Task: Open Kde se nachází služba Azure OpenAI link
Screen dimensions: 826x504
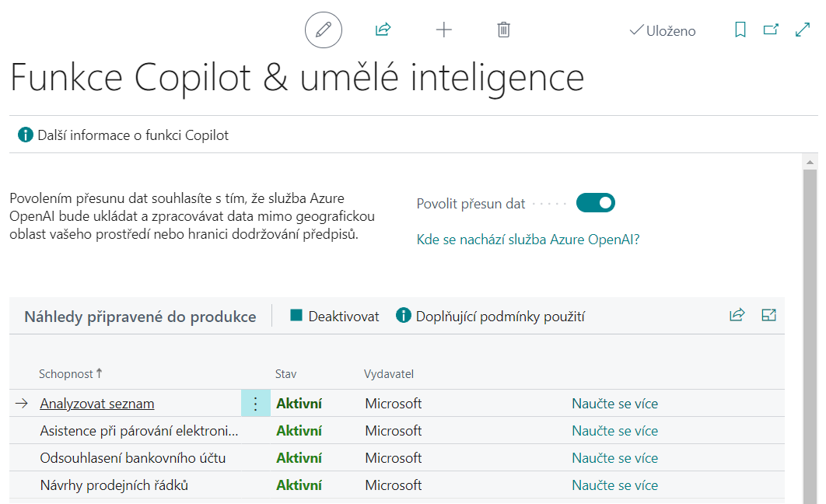Action: [528, 240]
